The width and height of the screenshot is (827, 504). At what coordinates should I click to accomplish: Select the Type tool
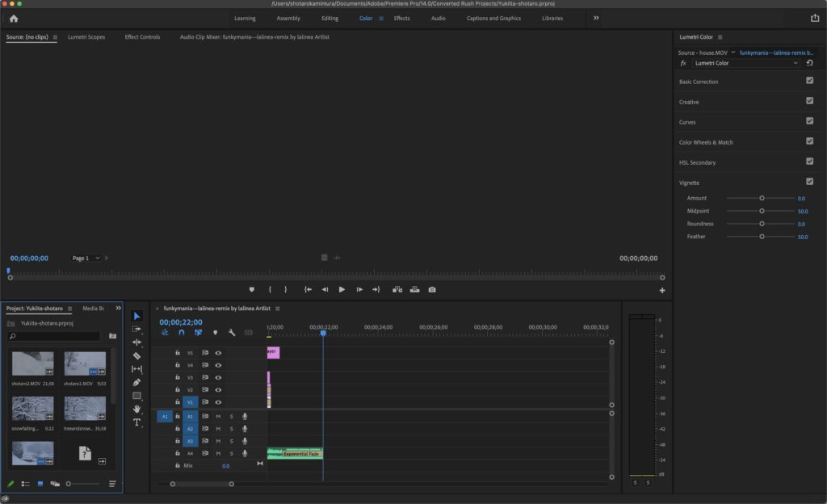click(136, 422)
